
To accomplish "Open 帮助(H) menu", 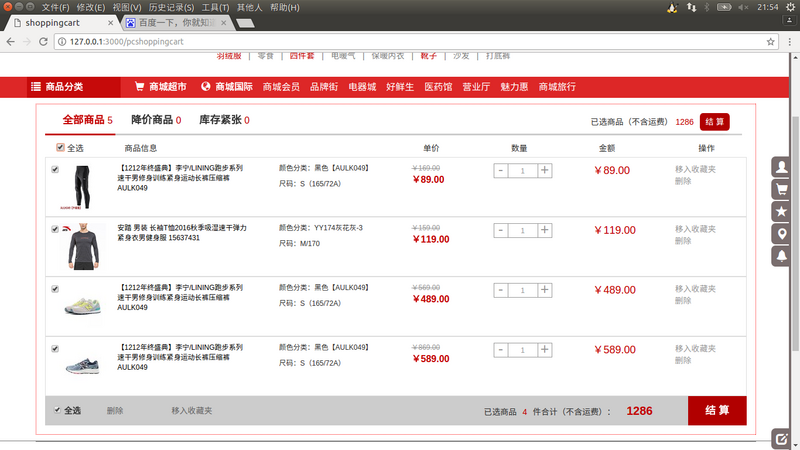I will point(285,8).
